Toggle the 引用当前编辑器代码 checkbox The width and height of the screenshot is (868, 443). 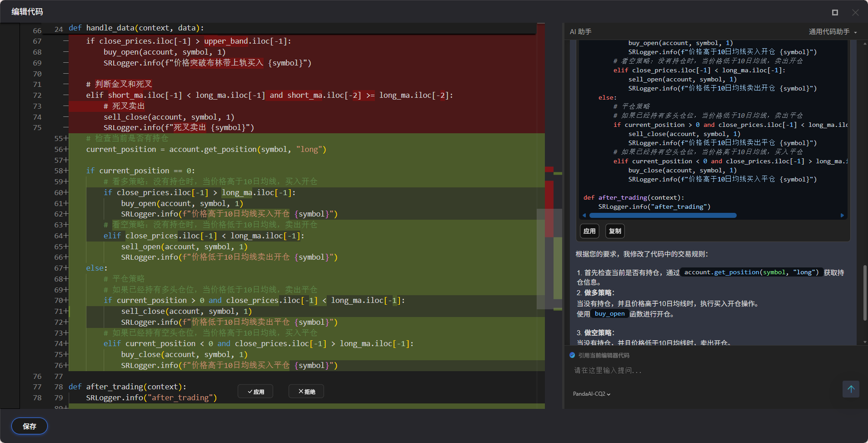click(572, 355)
